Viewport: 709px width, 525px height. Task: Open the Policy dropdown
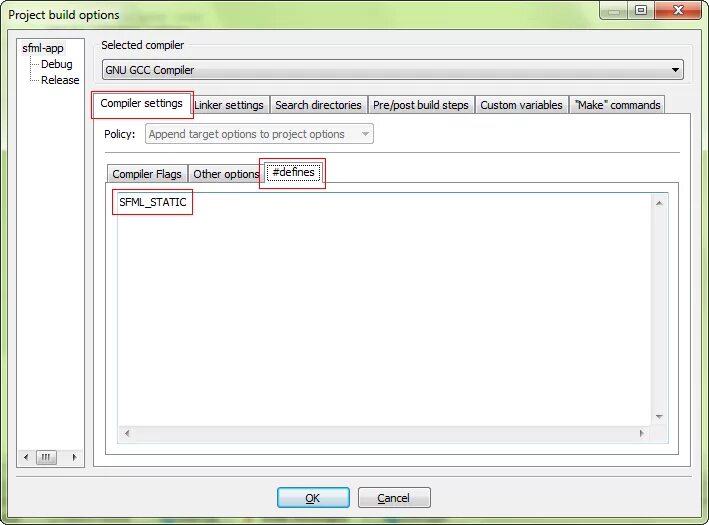[259, 134]
